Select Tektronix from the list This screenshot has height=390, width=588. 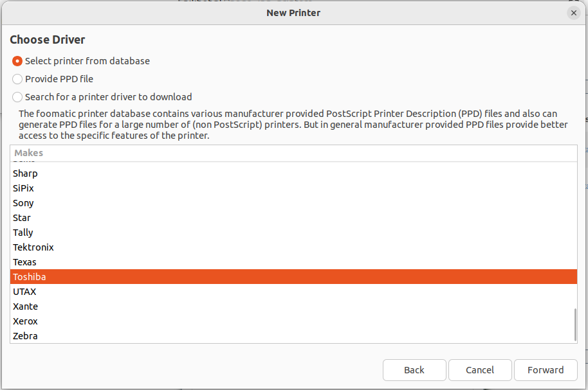tap(33, 247)
